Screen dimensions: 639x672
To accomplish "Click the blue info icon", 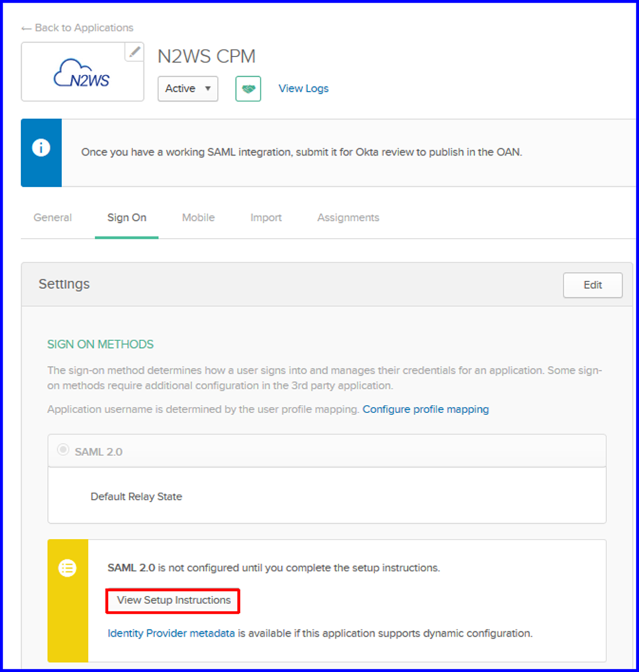I will click(x=41, y=148).
